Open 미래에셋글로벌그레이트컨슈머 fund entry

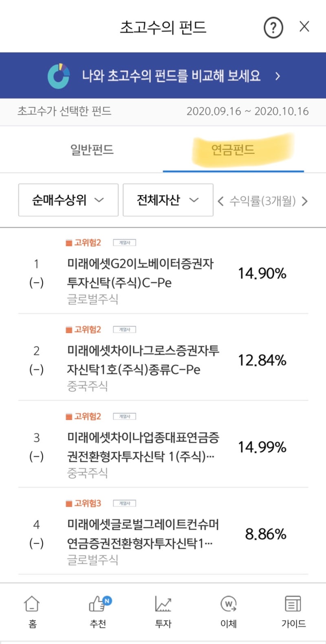[x=163, y=532]
